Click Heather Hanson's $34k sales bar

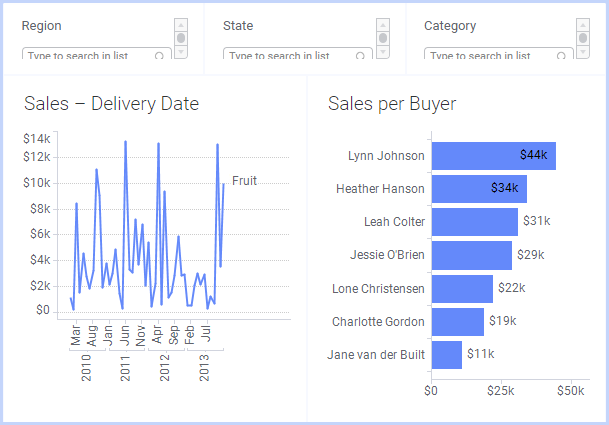[x=478, y=188]
